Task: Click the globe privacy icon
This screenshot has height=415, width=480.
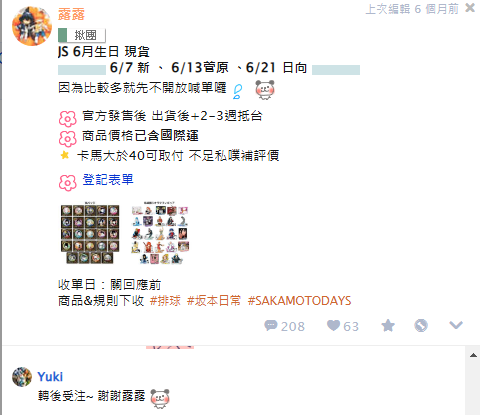Action: [421, 325]
